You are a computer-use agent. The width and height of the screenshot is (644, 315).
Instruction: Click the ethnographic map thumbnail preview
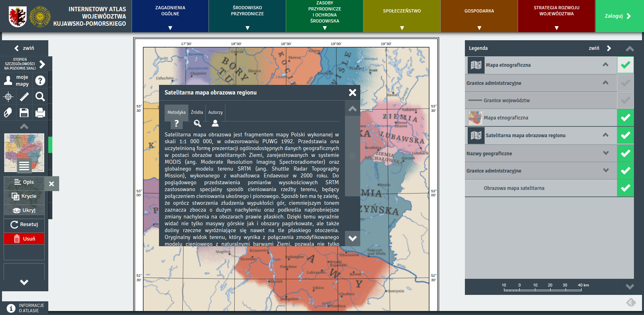pyautogui.click(x=24, y=153)
